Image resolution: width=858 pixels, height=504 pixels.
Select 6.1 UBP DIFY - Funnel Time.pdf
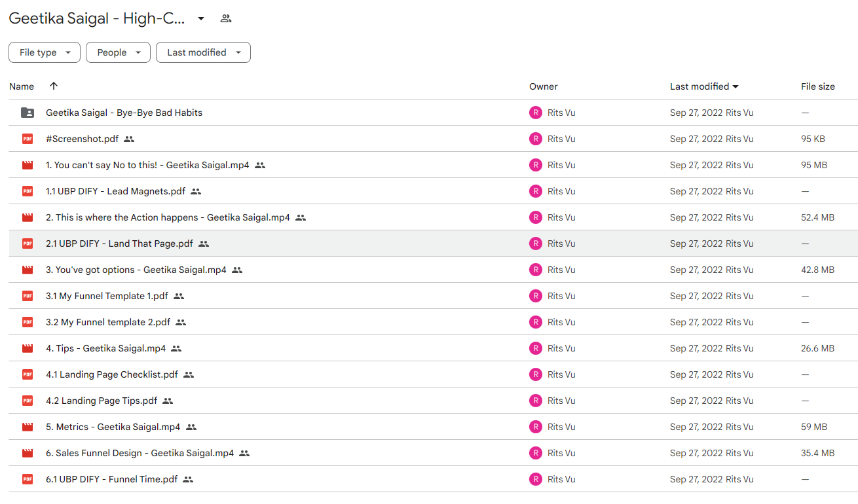(111, 479)
